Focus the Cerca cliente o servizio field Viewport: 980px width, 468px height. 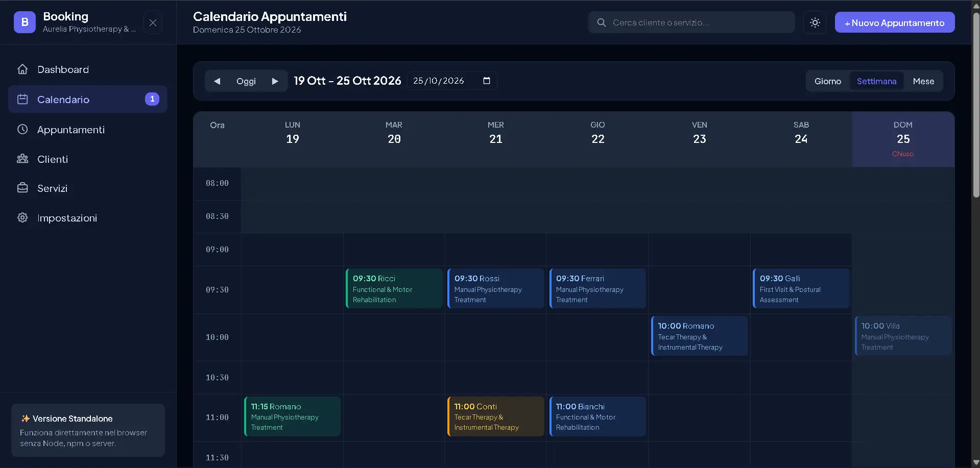691,22
